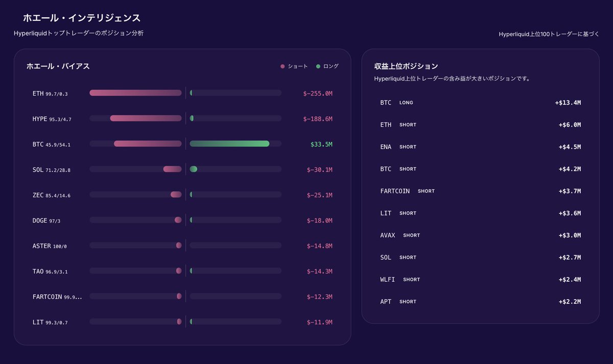This screenshot has height=364, width=613.
Task: Select the DOGE 97/3 row label
Action: (46, 221)
